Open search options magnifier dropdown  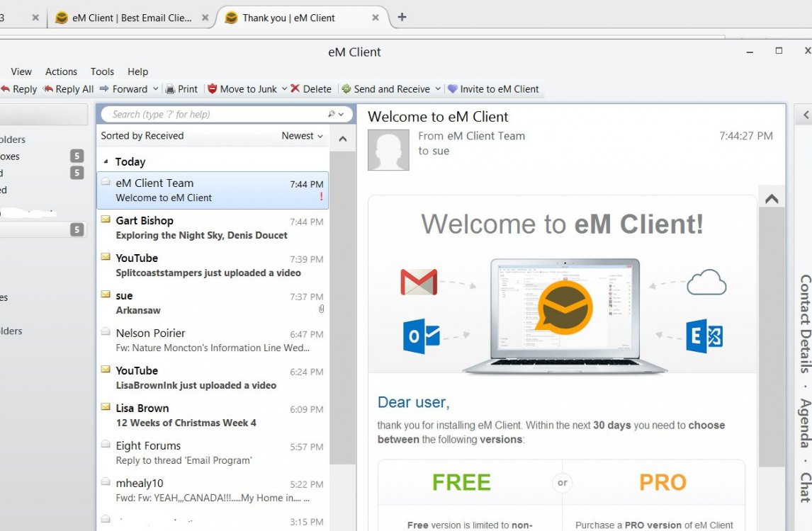(336, 114)
